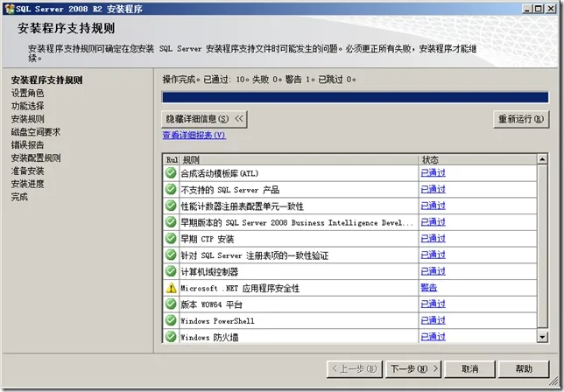Close the SQL Server setup window
The image size is (564, 392).
click(551, 9)
